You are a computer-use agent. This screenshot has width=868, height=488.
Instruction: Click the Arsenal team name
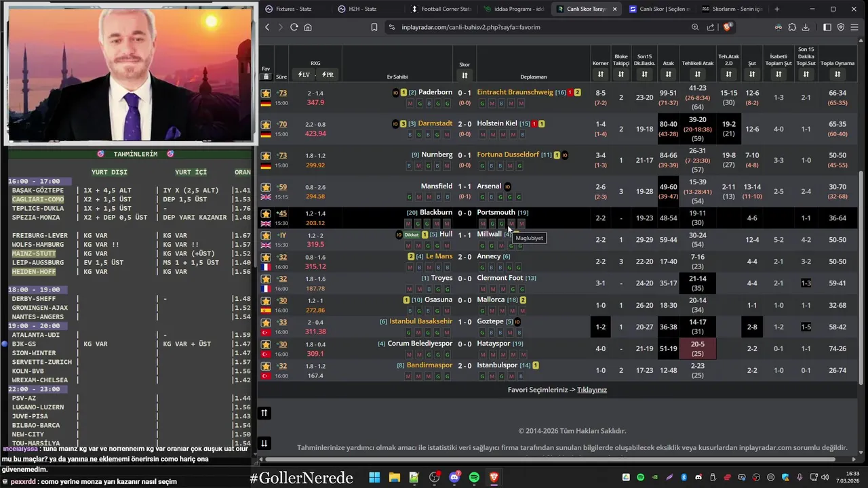(x=489, y=186)
